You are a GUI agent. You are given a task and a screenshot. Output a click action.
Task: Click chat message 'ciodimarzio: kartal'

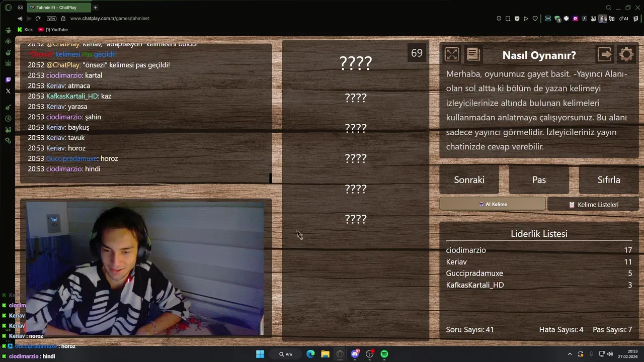[x=65, y=75]
